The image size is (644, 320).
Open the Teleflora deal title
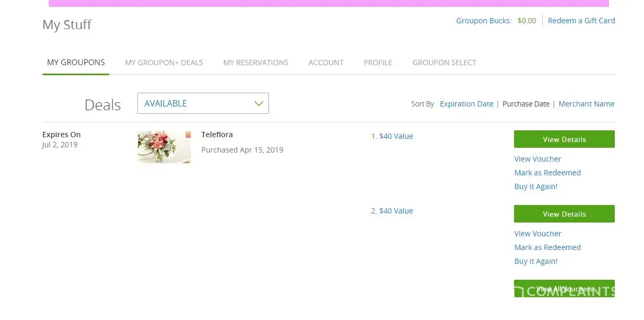(x=217, y=135)
